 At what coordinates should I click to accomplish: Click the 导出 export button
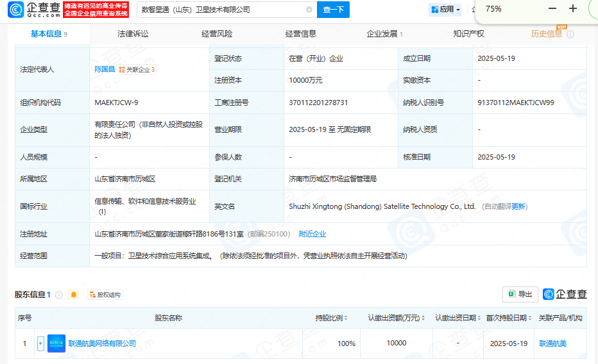(520, 294)
